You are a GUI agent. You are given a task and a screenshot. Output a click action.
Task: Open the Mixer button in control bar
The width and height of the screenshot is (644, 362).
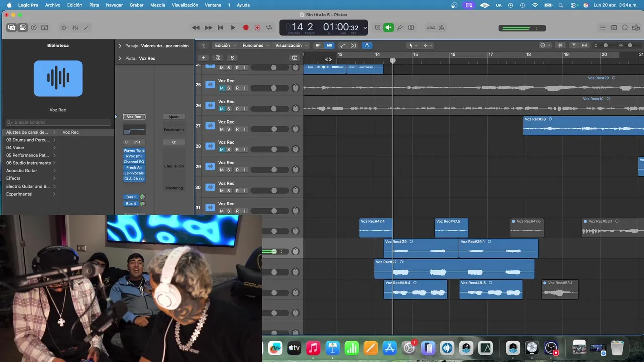75,28
